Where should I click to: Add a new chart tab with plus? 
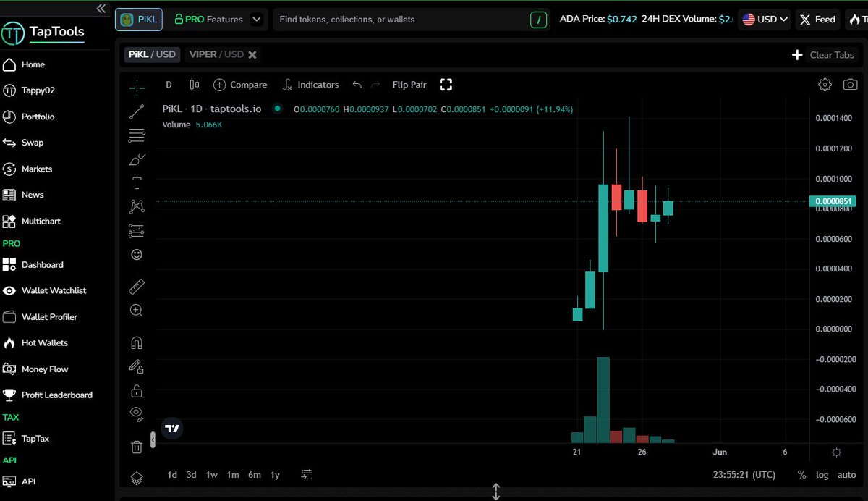797,55
